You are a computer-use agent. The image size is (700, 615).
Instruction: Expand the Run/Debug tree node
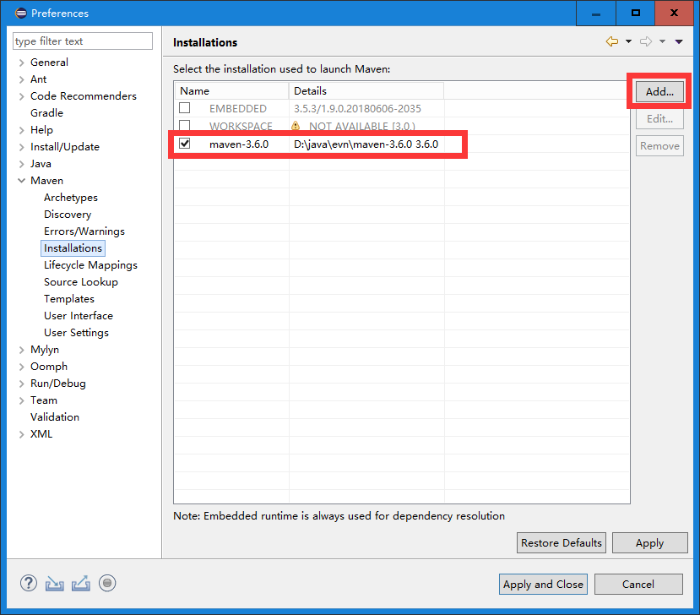pyautogui.click(x=21, y=384)
